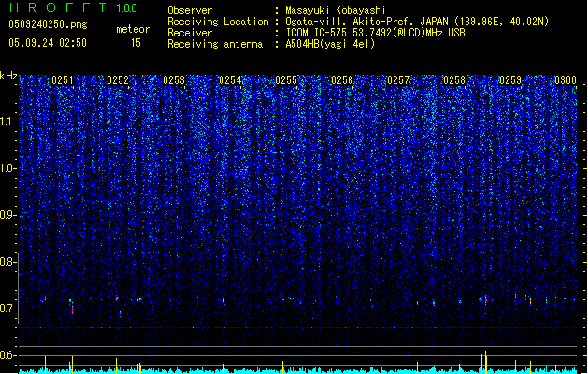Image resolution: width=588 pixels, height=374 pixels.
Task: Click the 1.0 kHz frequency axis label
Action: click(x=8, y=168)
